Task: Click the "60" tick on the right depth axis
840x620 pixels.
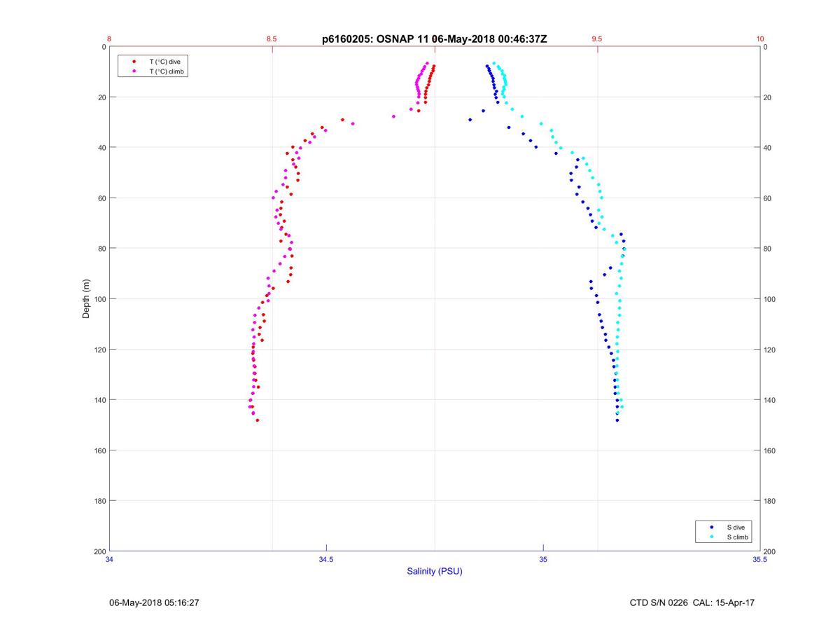Action: [x=767, y=198]
